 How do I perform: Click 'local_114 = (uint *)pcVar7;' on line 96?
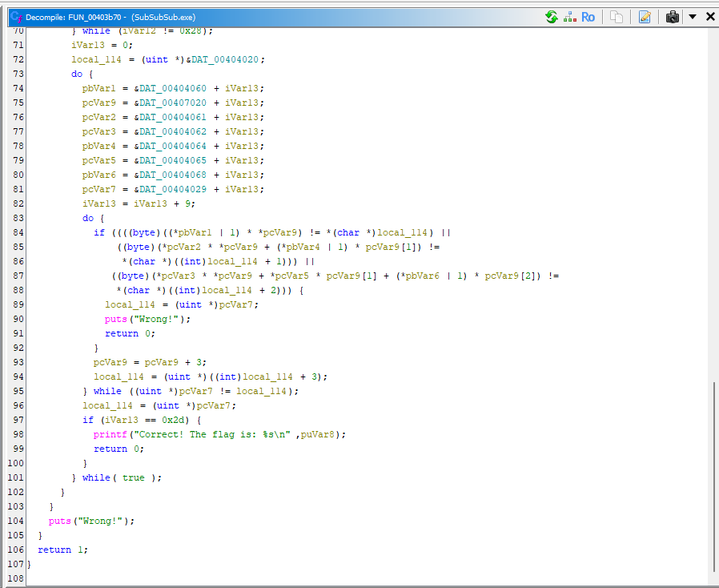point(159,406)
